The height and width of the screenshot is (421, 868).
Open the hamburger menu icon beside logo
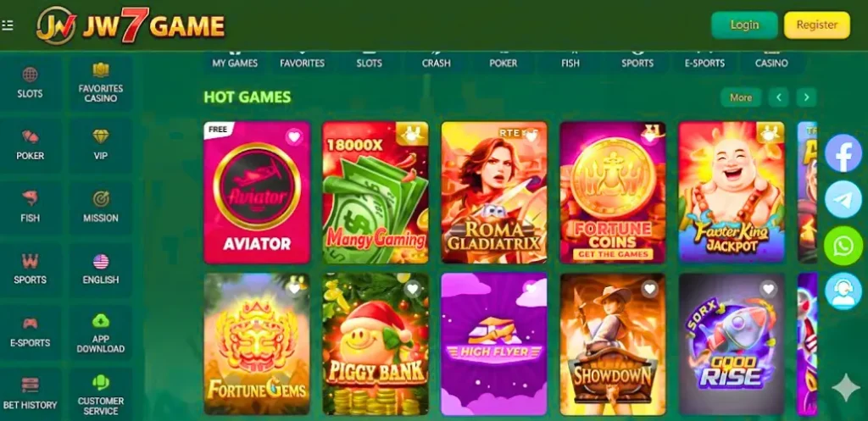coord(8,25)
